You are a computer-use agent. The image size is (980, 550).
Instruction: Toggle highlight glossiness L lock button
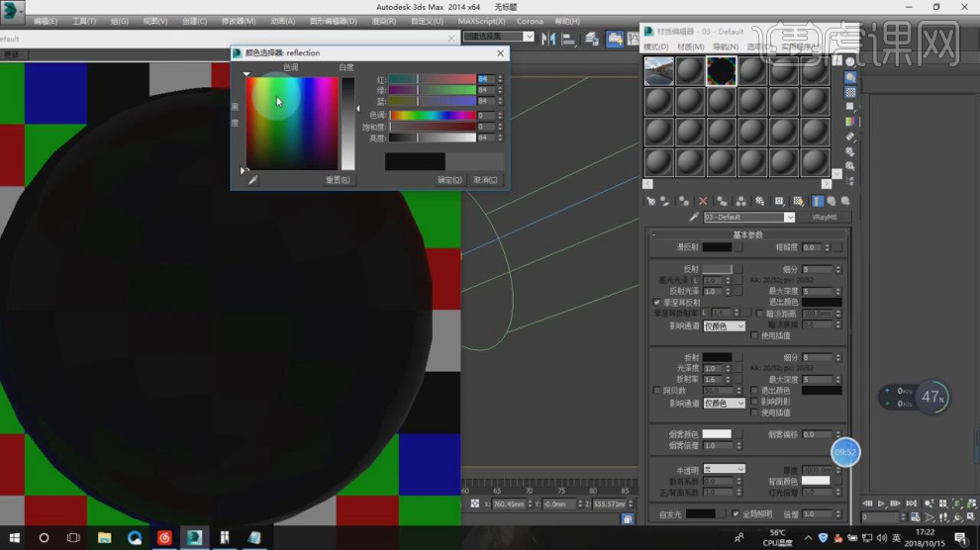696,280
